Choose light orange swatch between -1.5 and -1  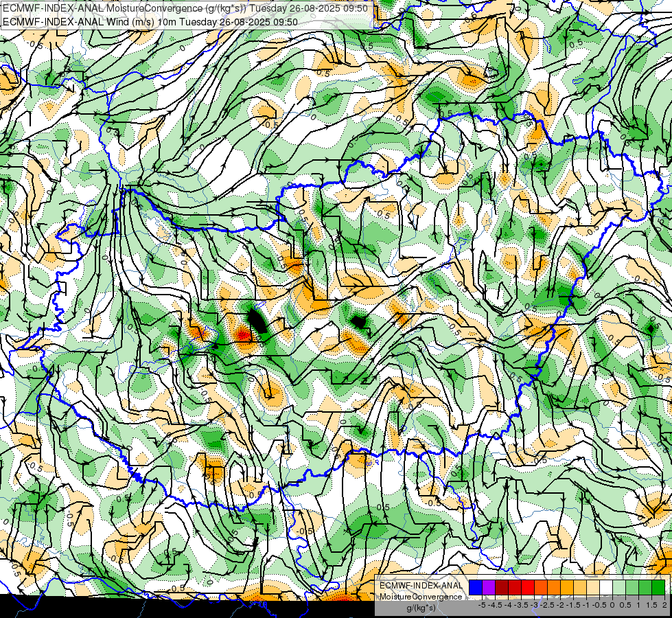pyautogui.click(x=580, y=588)
